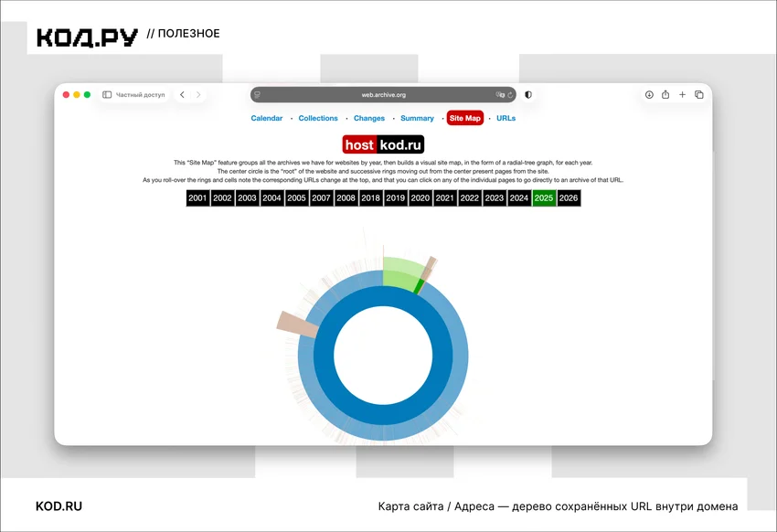
Task: Open the privacy shield report icon
Action: [x=528, y=95]
